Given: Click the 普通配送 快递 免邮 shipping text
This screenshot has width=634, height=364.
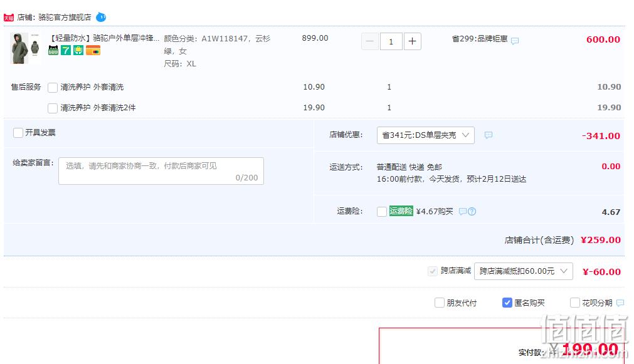Looking at the screenshot, I should point(409,167).
